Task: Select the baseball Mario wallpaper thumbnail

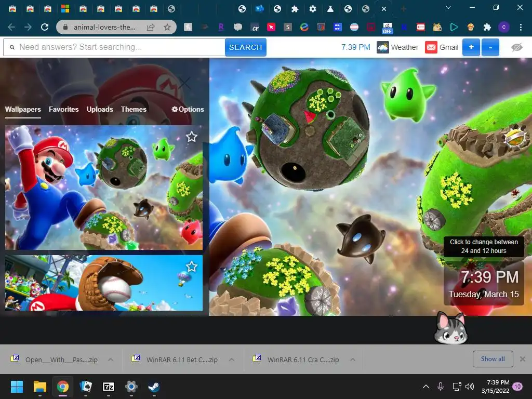Action: click(x=104, y=283)
